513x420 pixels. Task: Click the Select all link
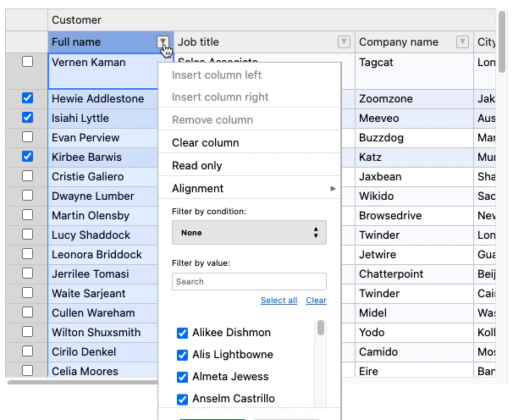pyautogui.click(x=279, y=301)
